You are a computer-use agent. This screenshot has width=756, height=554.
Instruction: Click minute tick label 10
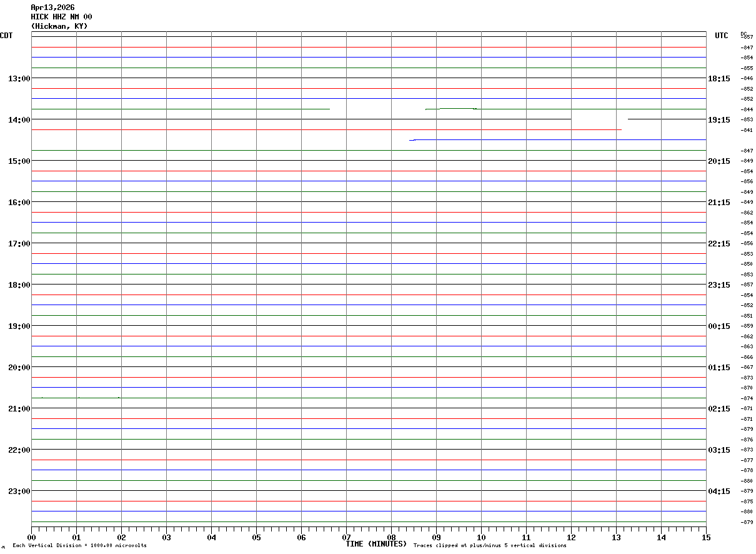pyautogui.click(x=481, y=537)
